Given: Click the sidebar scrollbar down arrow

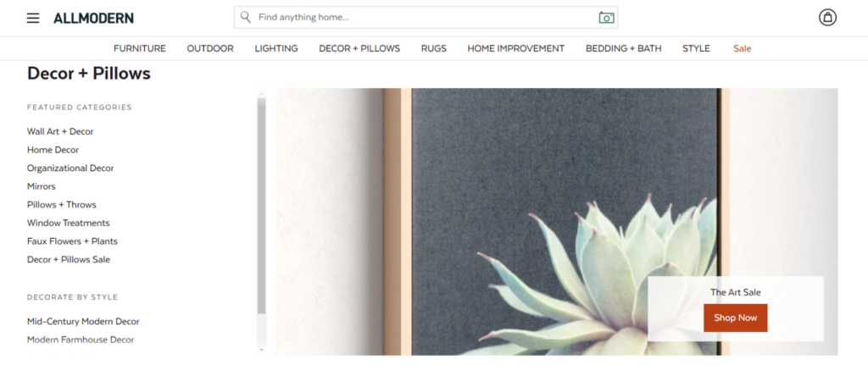Looking at the screenshot, I should click(261, 349).
